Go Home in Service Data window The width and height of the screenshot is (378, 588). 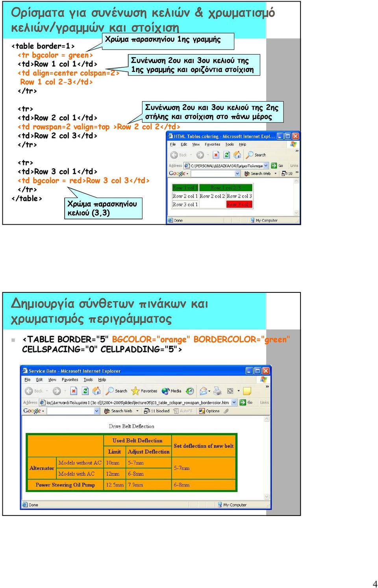96,390
